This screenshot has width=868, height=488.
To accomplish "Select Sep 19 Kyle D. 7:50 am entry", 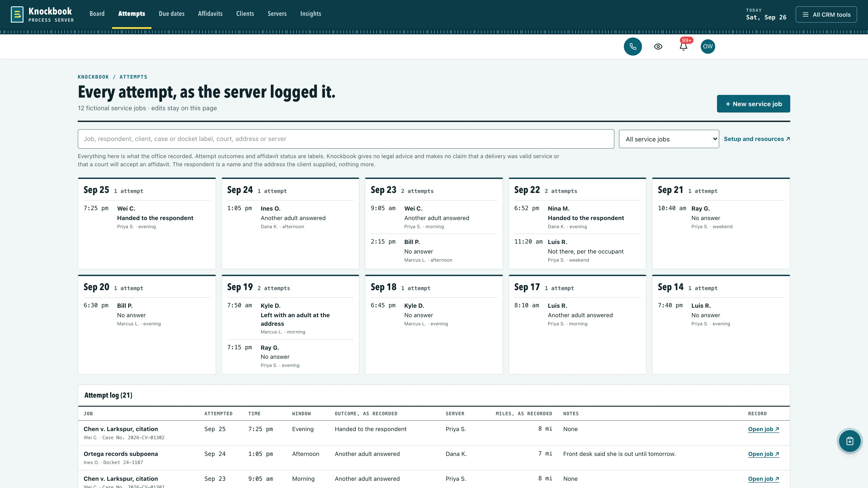I will pyautogui.click(x=290, y=318).
